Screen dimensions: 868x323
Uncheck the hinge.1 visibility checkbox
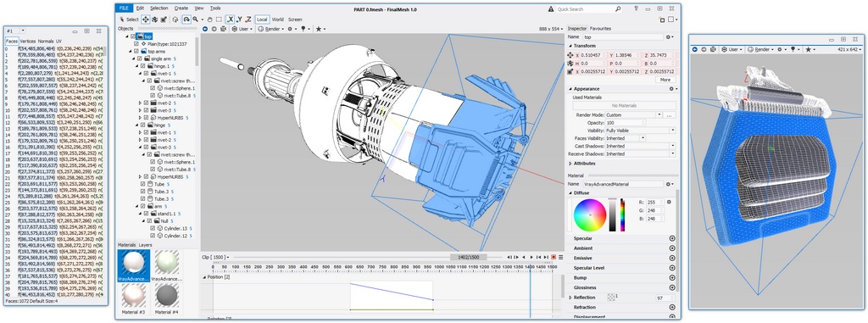(142, 66)
